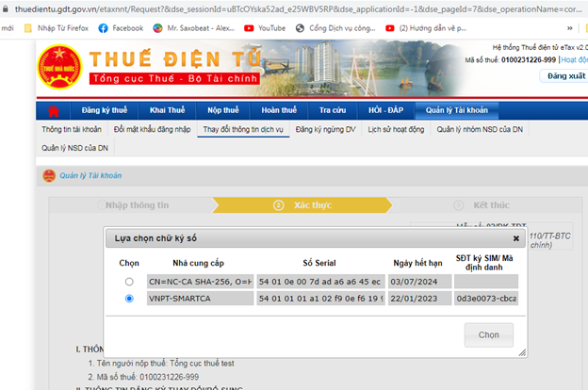Click the Đăng xuất logout button
588x390 pixels.
coord(567,75)
